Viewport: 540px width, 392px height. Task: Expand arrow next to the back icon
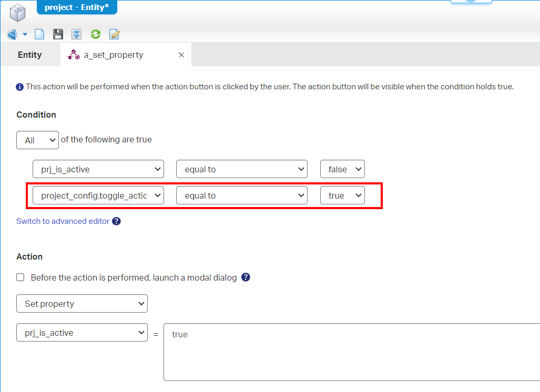point(25,35)
